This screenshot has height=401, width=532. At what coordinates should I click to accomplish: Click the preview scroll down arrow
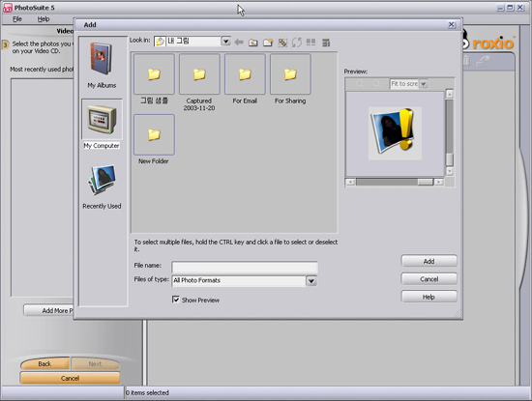(x=449, y=171)
